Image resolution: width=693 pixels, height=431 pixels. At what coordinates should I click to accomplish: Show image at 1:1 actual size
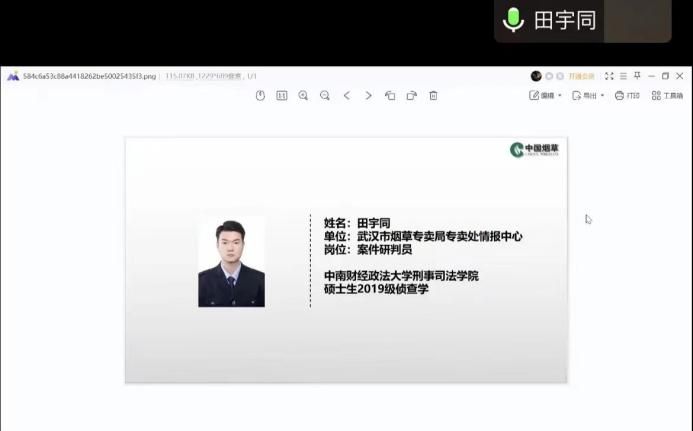pyautogui.click(x=281, y=96)
